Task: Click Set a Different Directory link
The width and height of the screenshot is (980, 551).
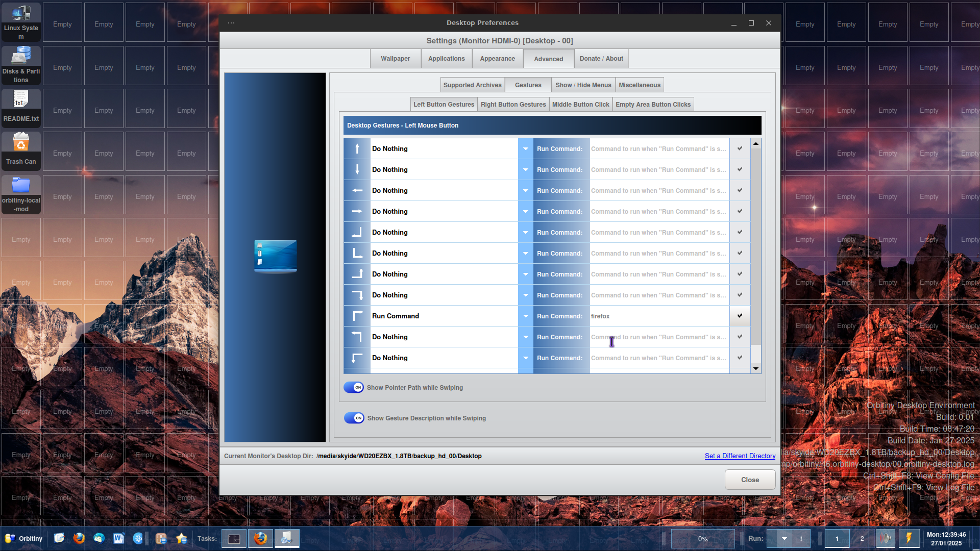Action: coord(740,456)
